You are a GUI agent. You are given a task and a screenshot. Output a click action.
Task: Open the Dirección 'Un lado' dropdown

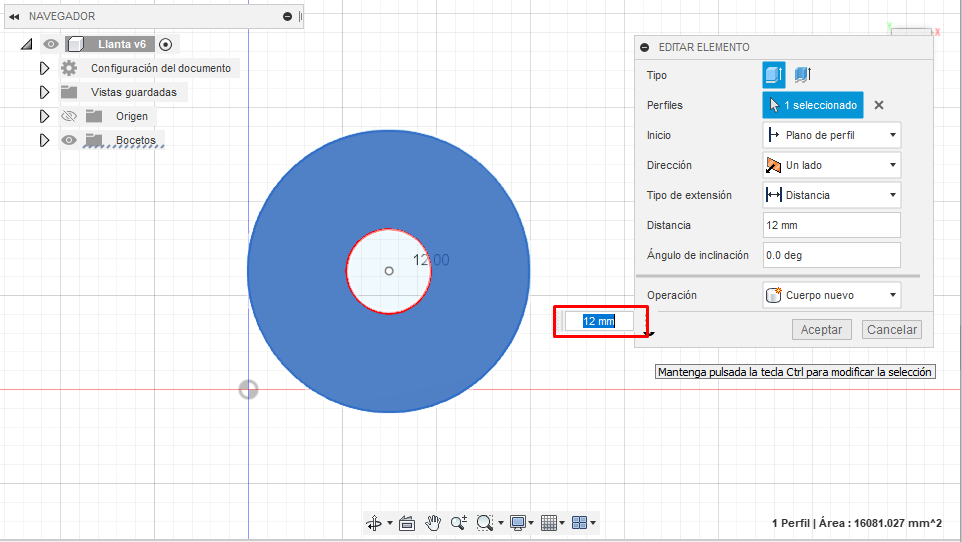(831, 165)
